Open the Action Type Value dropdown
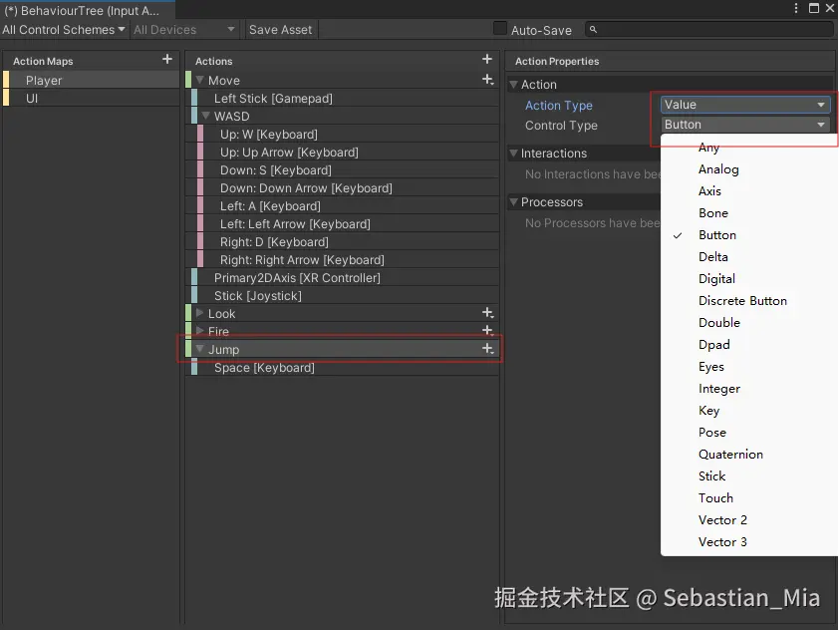Screen dimensions: 840x630 [745, 105]
